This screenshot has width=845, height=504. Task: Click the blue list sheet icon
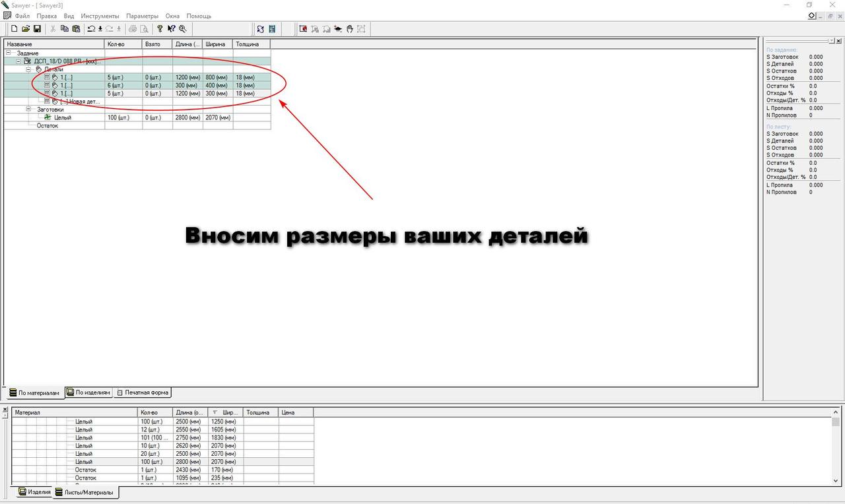pyautogui.click(x=272, y=29)
